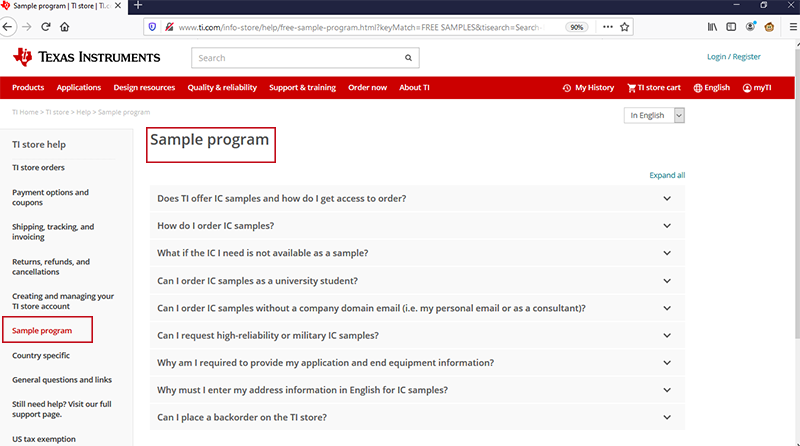Screen dimensions: 800x446
Task: Click the Texas Instruments logo
Action: (86, 57)
